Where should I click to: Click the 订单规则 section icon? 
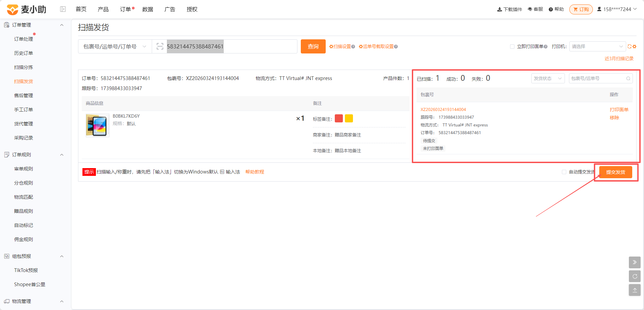(x=7, y=155)
